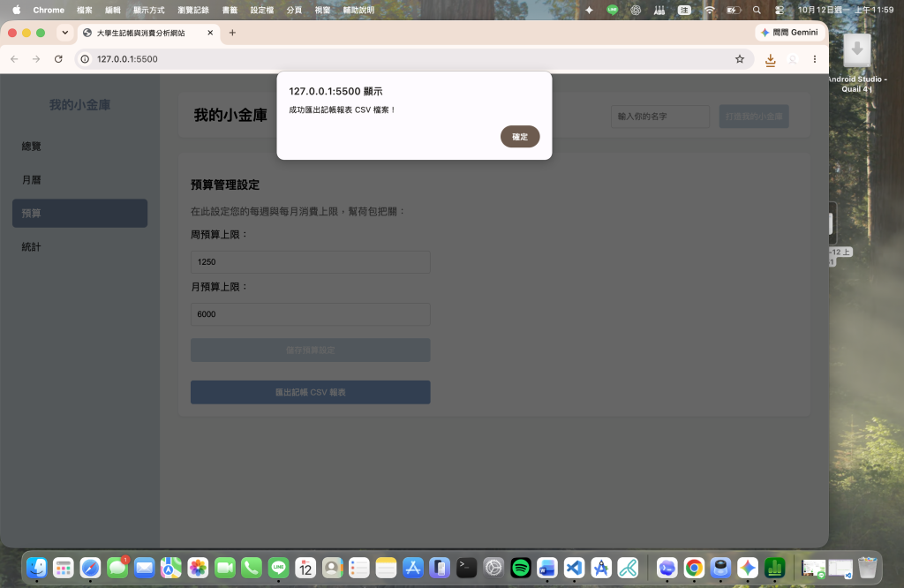Image resolution: width=904 pixels, height=588 pixels.
Task: Open FaceTime from the Dock
Action: coord(225,568)
